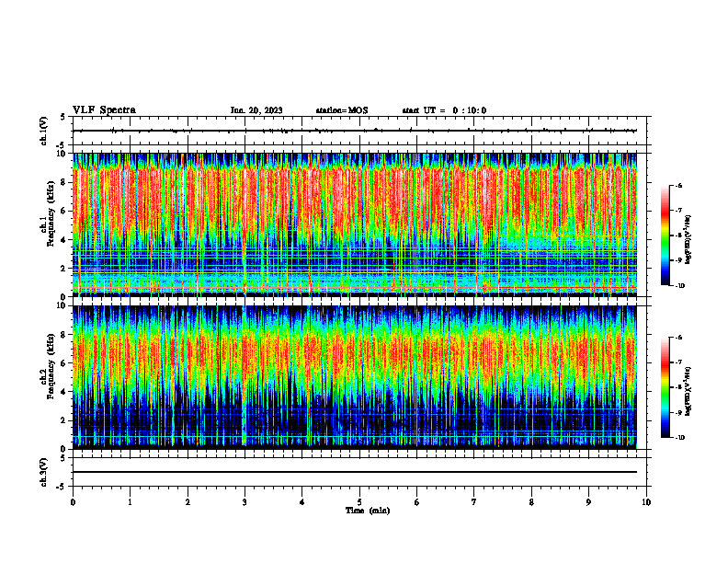Click the ch.1 spectrogram colorbar
728x563 pixels.
click(665, 236)
